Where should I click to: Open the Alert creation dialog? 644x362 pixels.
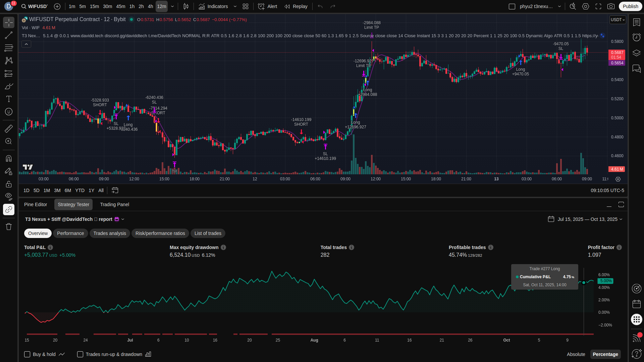(267, 6)
